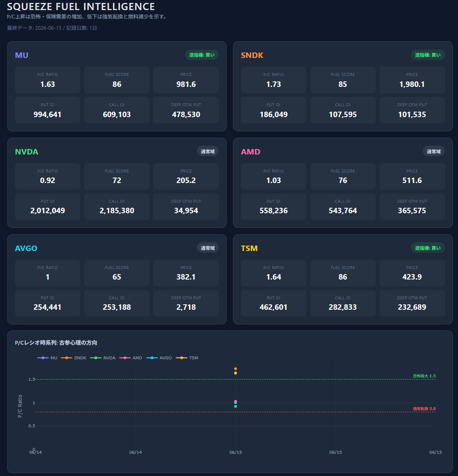Click TSM P/C ratio value 1.64

coord(273,277)
